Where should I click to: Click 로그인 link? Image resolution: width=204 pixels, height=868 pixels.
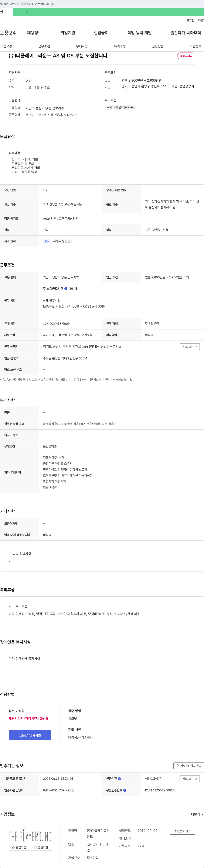[x=190, y=21]
